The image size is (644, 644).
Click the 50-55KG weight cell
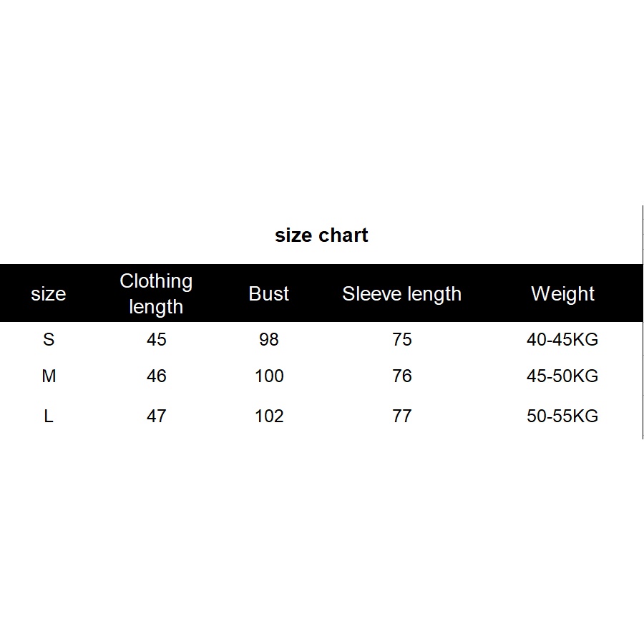coord(562,416)
